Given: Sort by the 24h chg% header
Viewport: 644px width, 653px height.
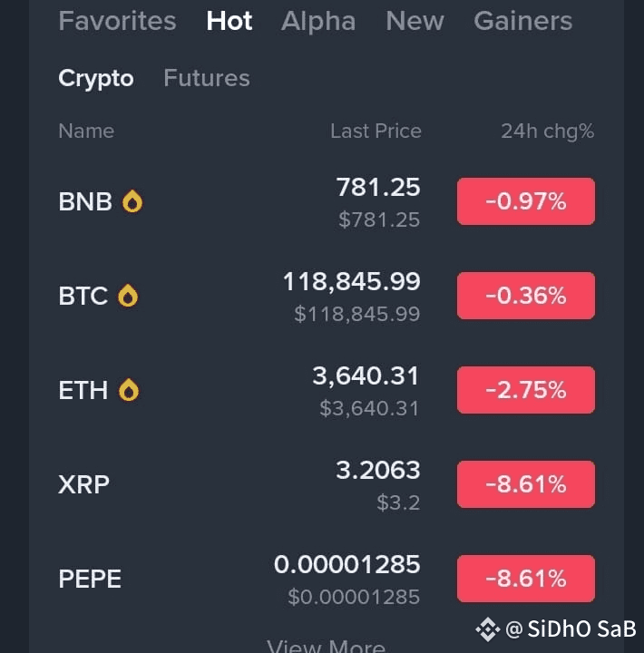Looking at the screenshot, I should click(x=547, y=131).
